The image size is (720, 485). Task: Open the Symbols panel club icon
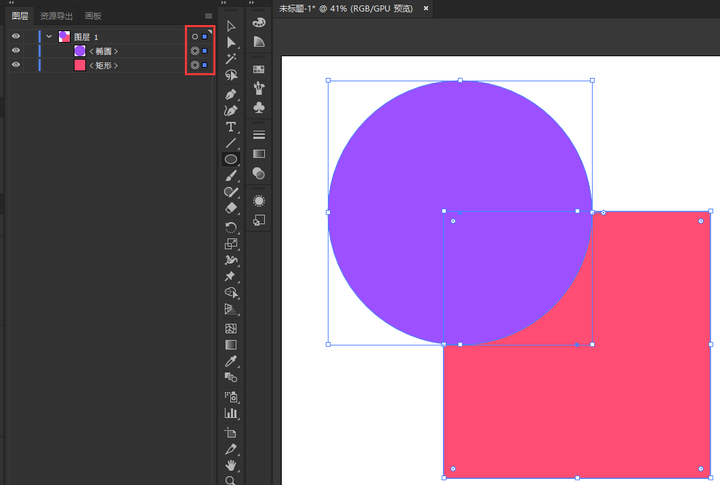(259, 107)
